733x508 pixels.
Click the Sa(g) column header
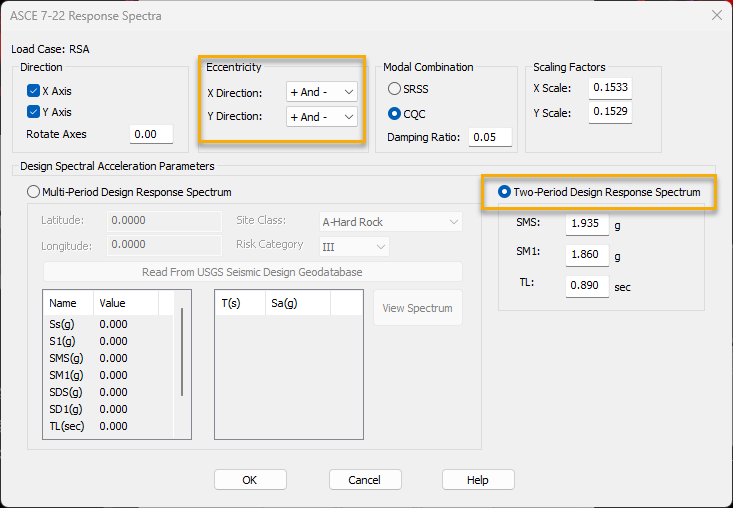(298, 303)
